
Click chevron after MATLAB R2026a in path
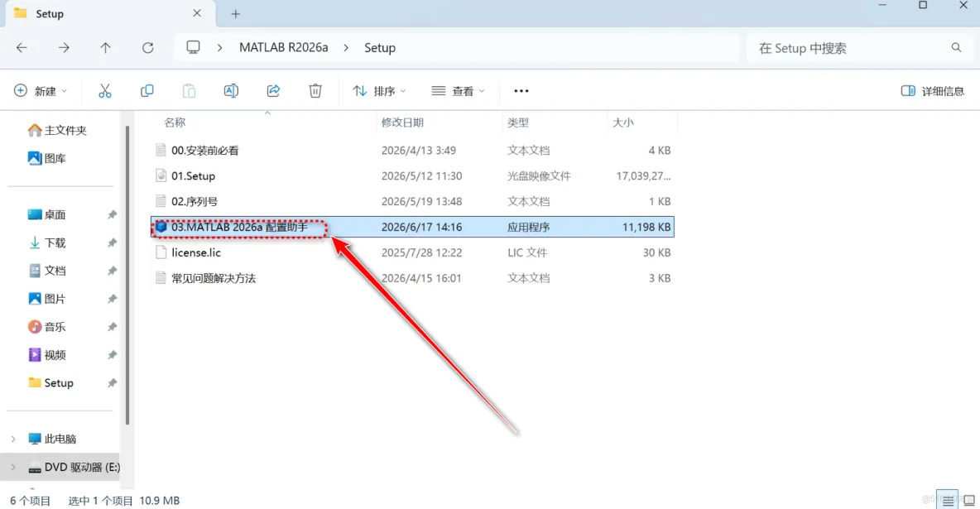(x=346, y=47)
